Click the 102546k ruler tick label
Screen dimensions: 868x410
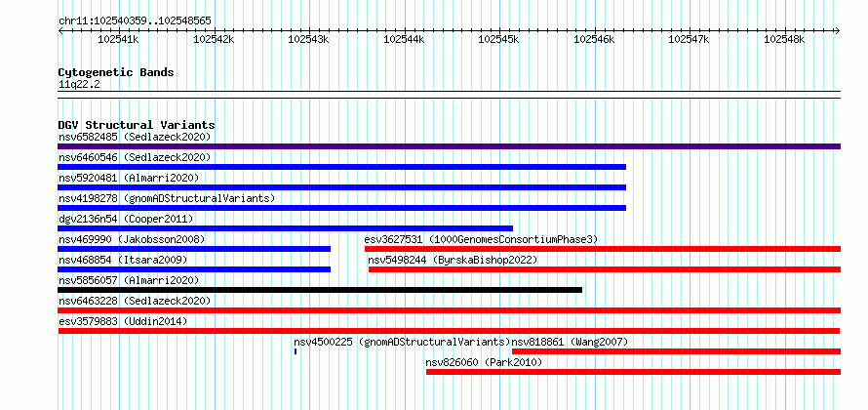(x=595, y=39)
